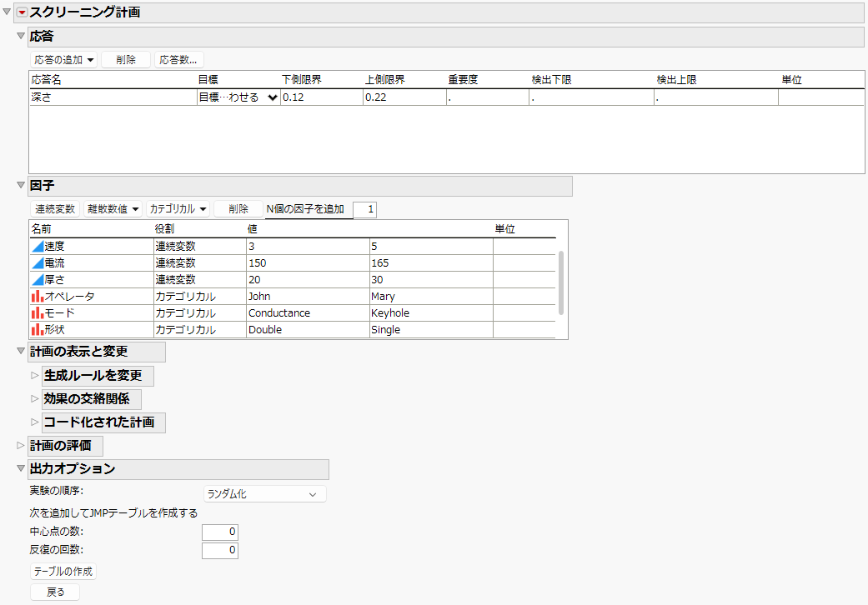
Task: Click the categorical icon beside 形状
Action: tap(38, 330)
